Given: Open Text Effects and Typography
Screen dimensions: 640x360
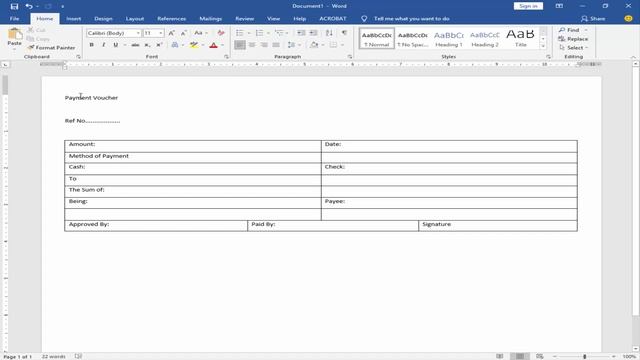Looking at the screenshot, I should click(x=175, y=45).
